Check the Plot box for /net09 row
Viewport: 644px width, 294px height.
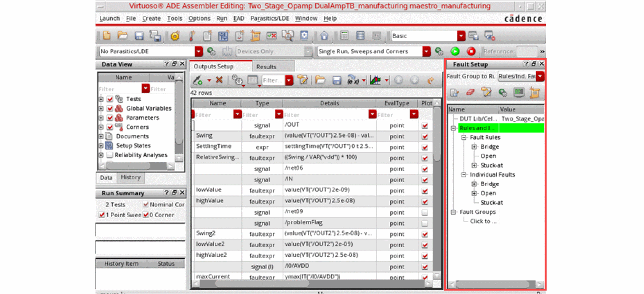(x=425, y=212)
